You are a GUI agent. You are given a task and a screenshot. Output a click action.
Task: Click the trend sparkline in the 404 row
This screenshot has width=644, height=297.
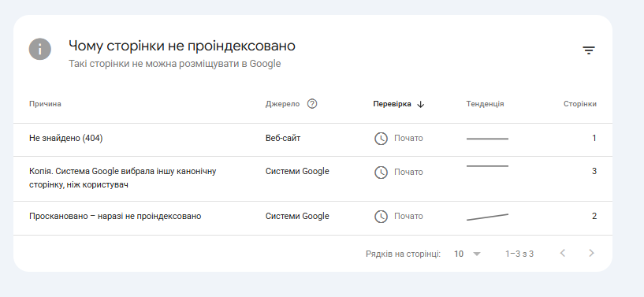[487, 139]
